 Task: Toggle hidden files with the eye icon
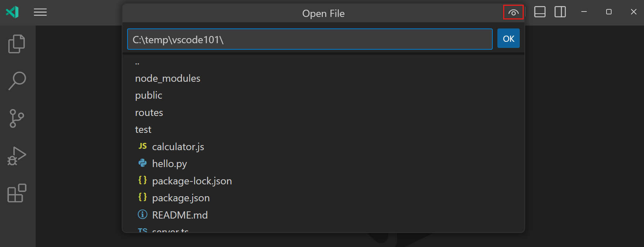[513, 12]
